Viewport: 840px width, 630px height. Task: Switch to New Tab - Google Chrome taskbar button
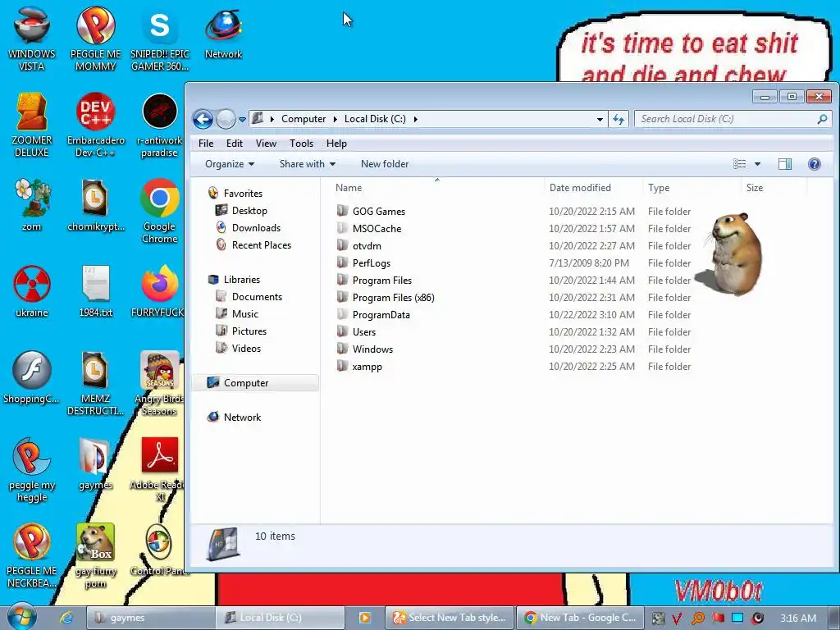[x=579, y=618]
